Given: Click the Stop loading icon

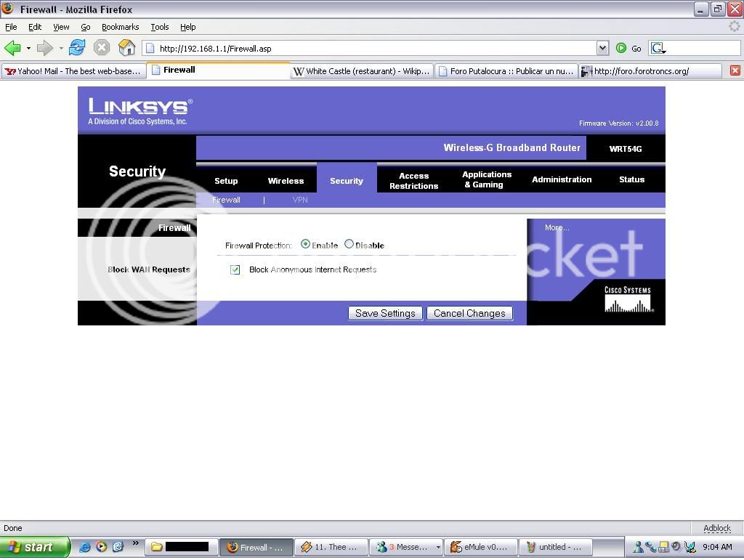Looking at the screenshot, I should (x=102, y=48).
